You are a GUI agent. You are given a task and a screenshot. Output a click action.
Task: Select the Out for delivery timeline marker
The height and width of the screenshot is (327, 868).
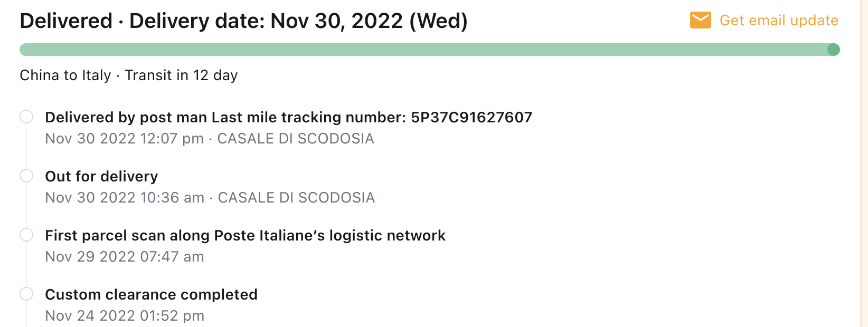[26, 176]
